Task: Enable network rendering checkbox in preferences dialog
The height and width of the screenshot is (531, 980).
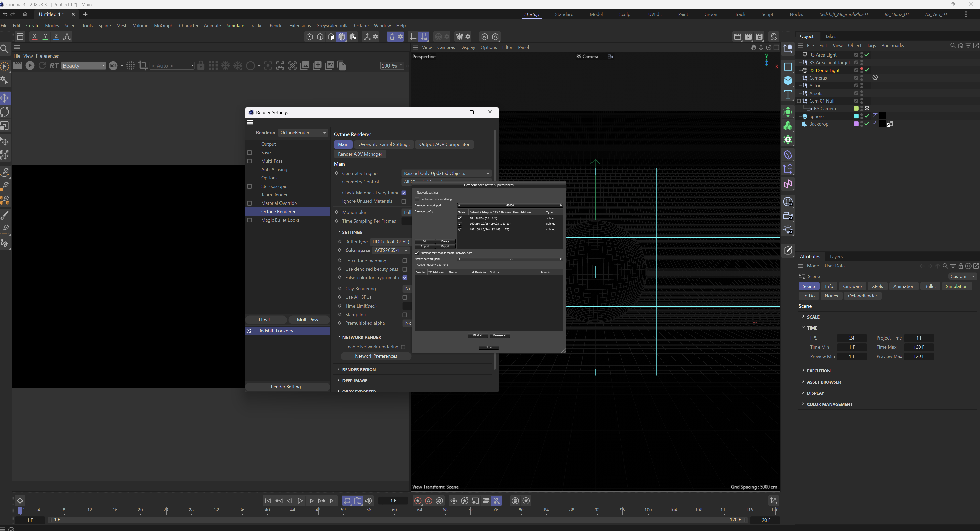Action: (x=417, y=199)
